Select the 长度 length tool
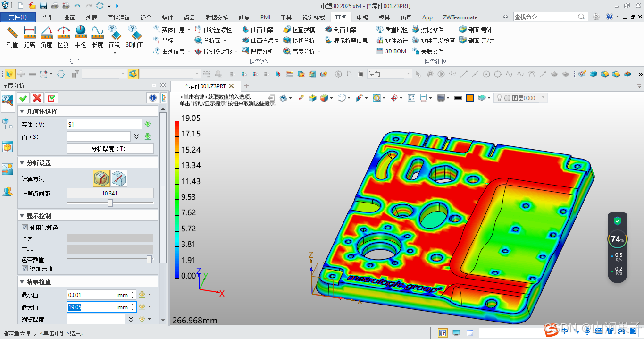The image size is (644, 339). click(x=97, y=37)
